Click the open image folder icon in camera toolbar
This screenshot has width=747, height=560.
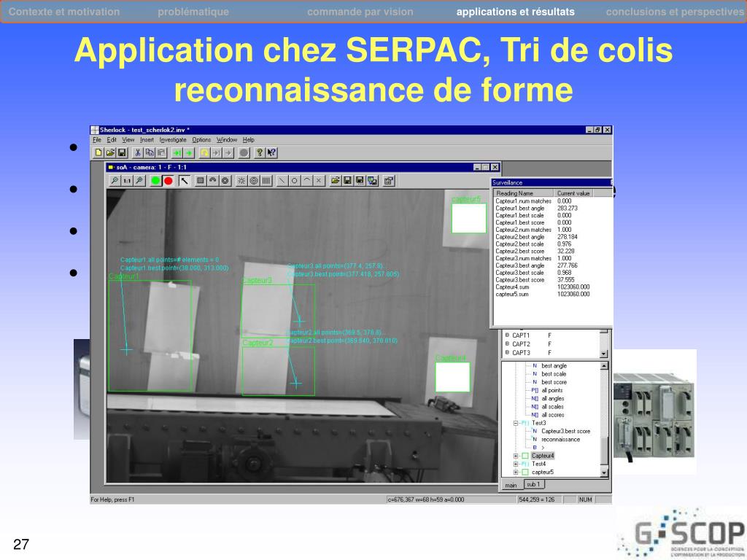point(336,181)
